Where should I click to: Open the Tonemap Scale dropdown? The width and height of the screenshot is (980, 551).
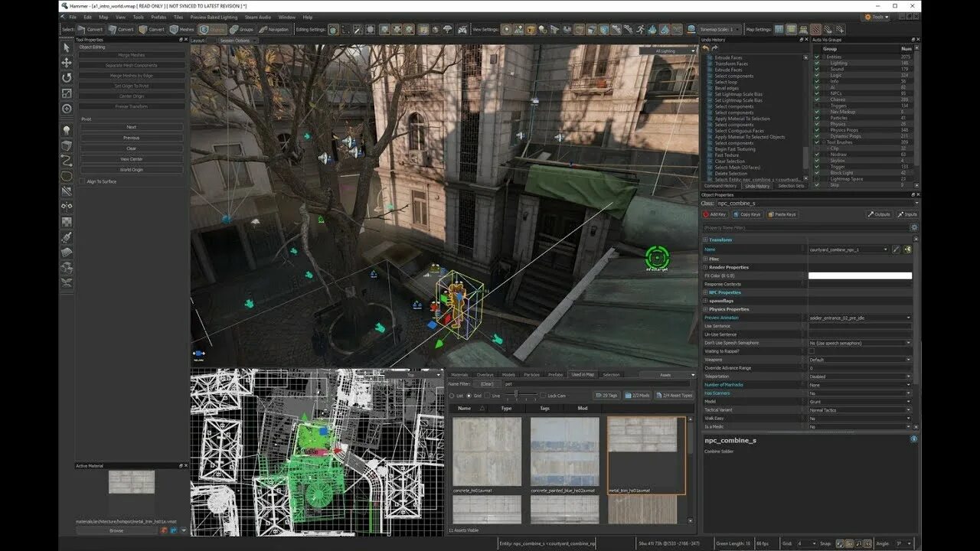coord(720,29)
